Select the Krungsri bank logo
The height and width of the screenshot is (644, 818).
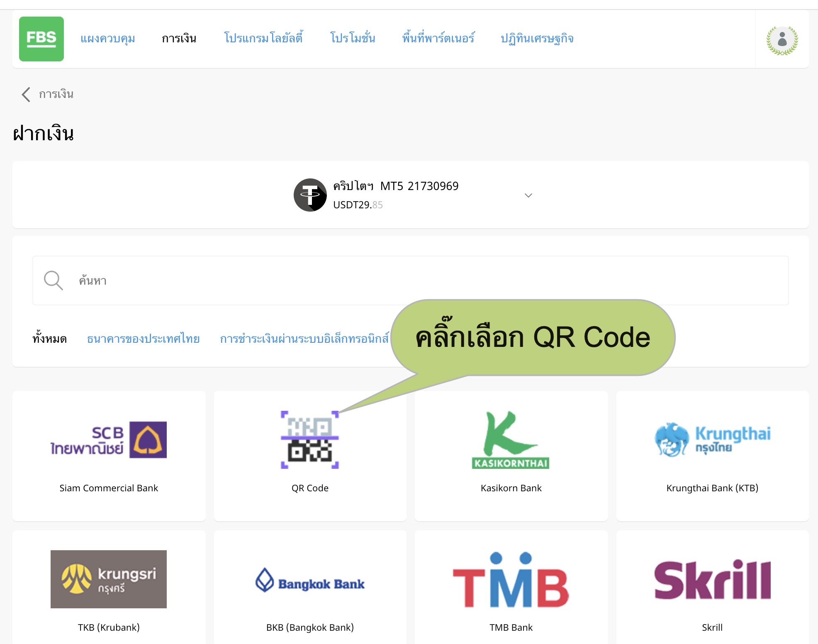point(109,579)
